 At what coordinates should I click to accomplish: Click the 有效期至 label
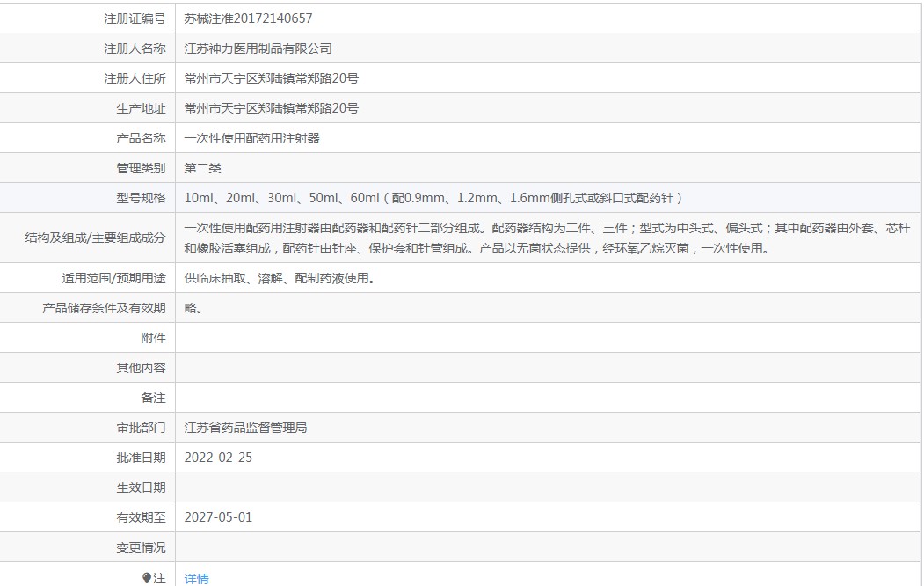click(x=141, y=518)
